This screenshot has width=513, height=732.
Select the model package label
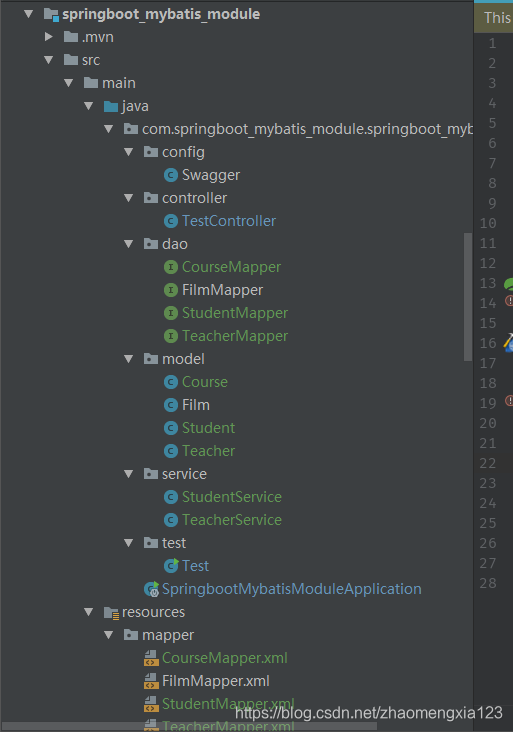click(x=183, y=359)
